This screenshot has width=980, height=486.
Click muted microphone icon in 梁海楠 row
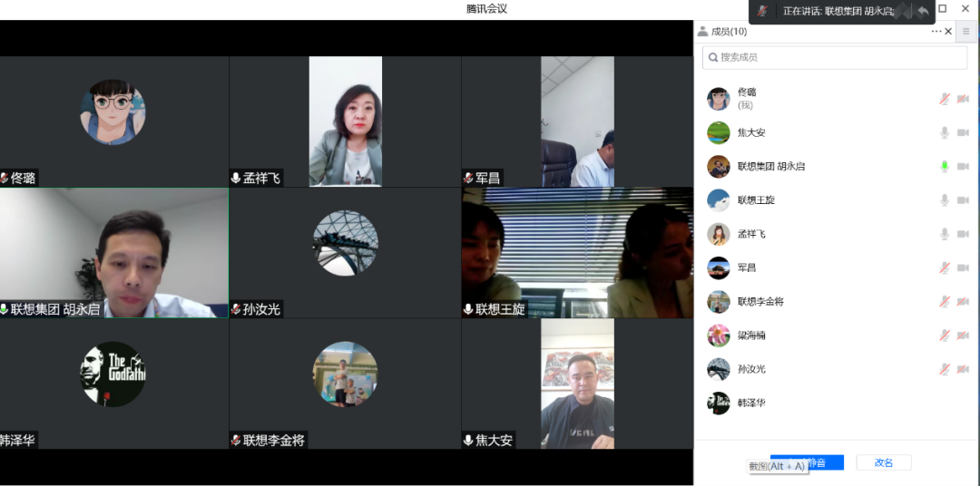(x=945, y=335)
